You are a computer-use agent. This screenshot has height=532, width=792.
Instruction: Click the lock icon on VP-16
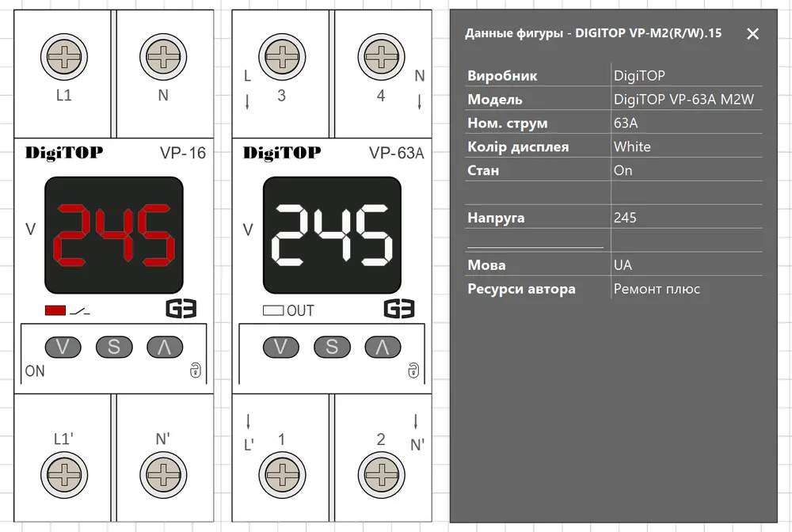(196, 370)
